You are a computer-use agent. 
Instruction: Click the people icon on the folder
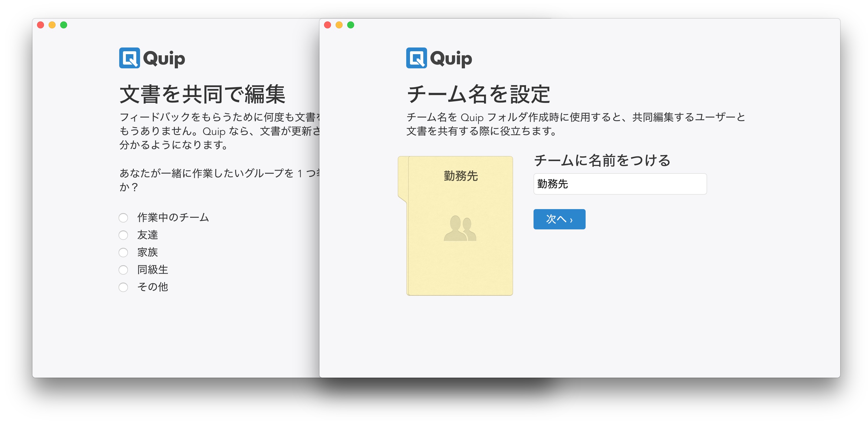click(460, 228)
